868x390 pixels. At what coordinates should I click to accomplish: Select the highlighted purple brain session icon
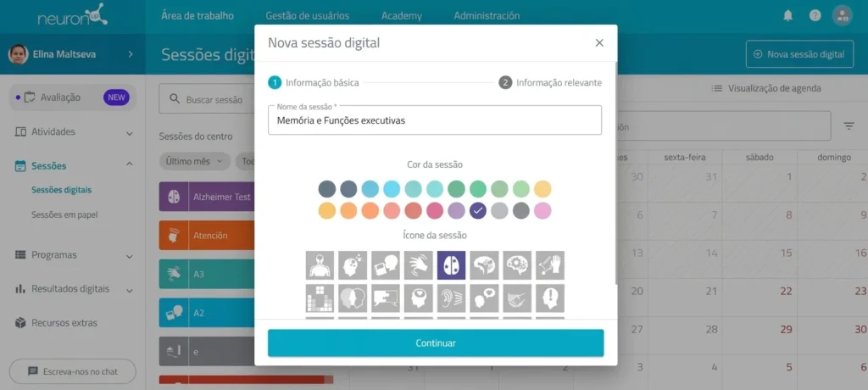point(451,265)
